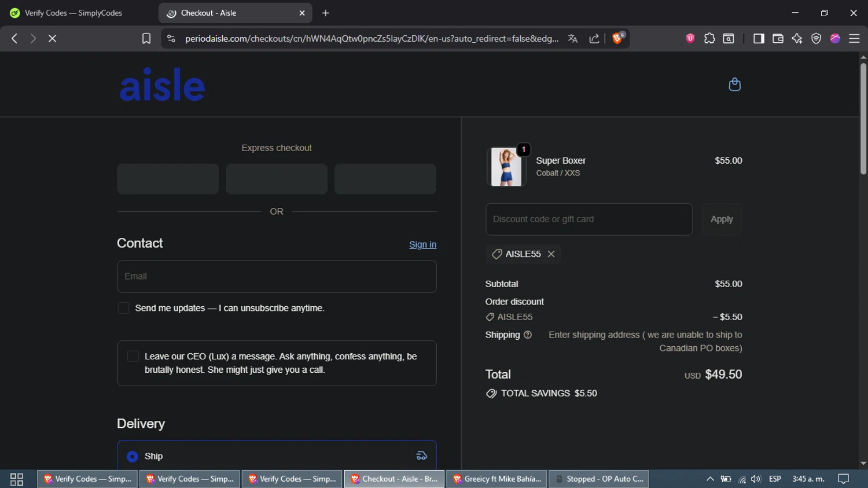Open a new browser tab
Viewport: 868px width, 488px height.
coord(326,13)
